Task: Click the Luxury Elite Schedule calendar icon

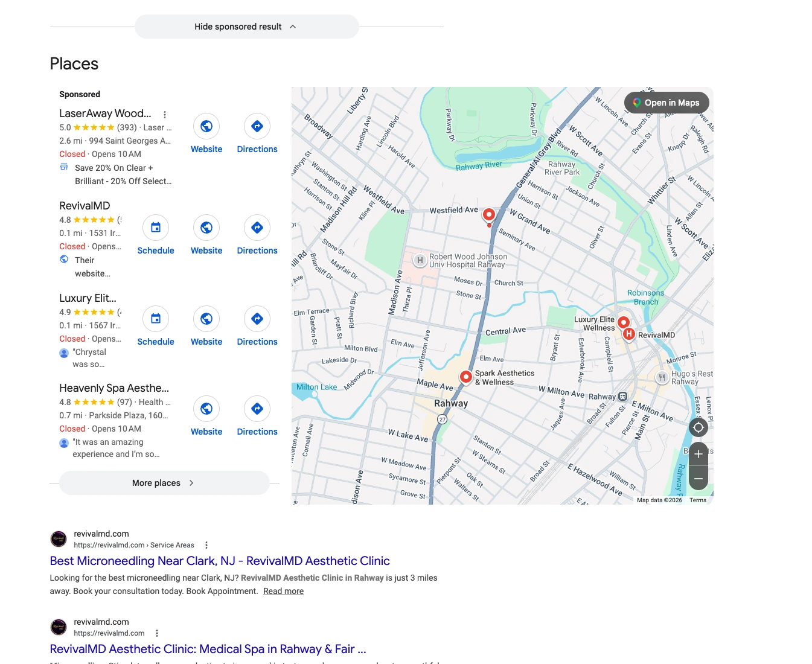Action: tap(156, 319)
